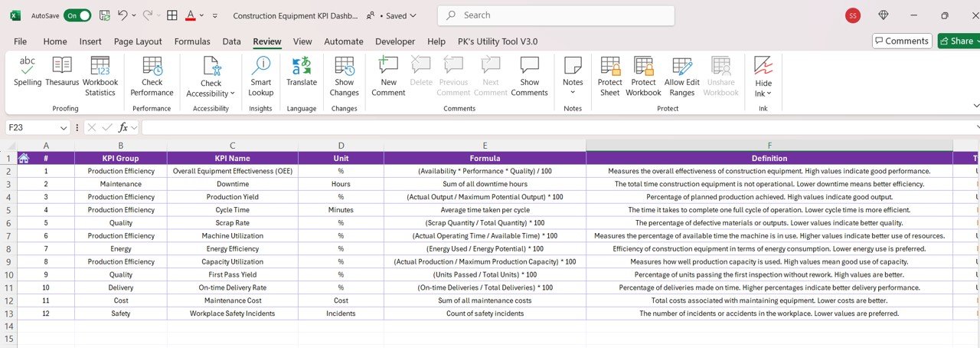The height and width of the screenshot is (348, 980).
Task: Open the Undo history dropdown arrow
Action: pyautogui.click(x=134, y=15)
